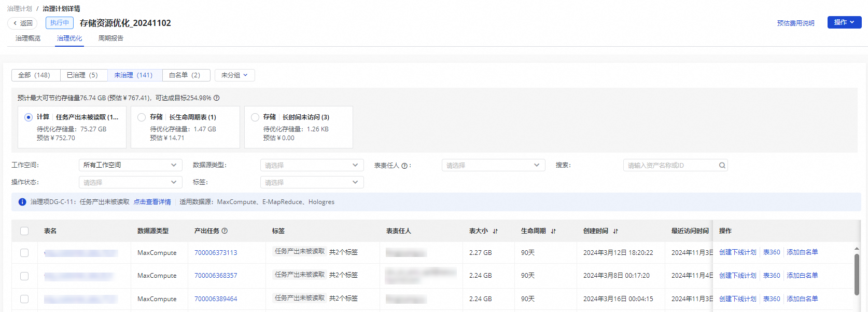Click 添加白名单 in row 700006389464
This screenshot has width=868, height=312.
point(802,299)
